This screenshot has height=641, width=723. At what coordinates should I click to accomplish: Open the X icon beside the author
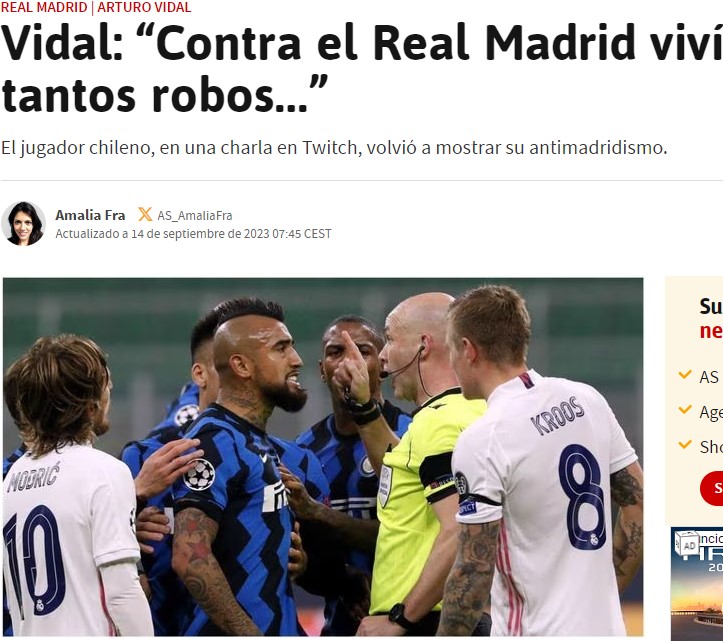tap(145, 214)
